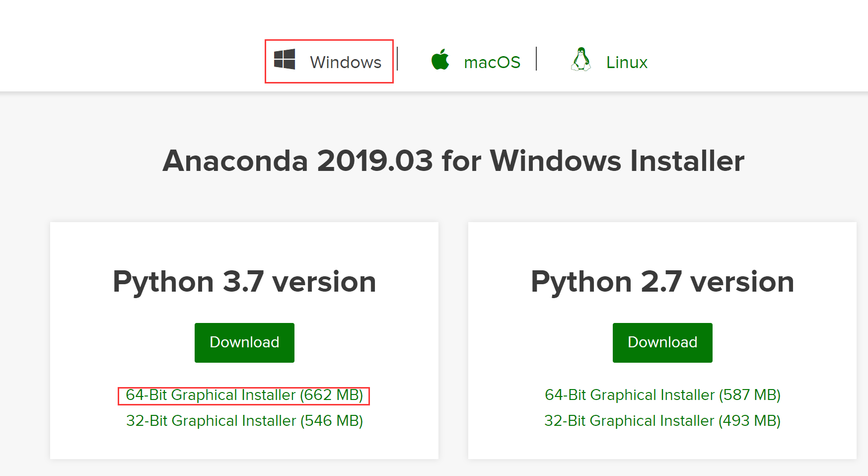The image size is (868, 476).
Task: Click the Python 2.7 version heading
Action: pos(662,282)
